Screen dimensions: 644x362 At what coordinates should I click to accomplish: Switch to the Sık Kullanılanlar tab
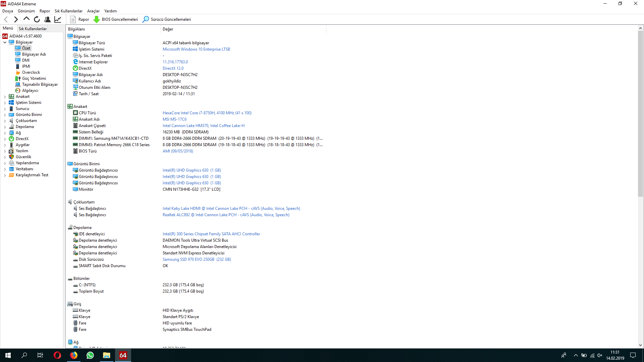pyautogui.click(x=33, y=29)
